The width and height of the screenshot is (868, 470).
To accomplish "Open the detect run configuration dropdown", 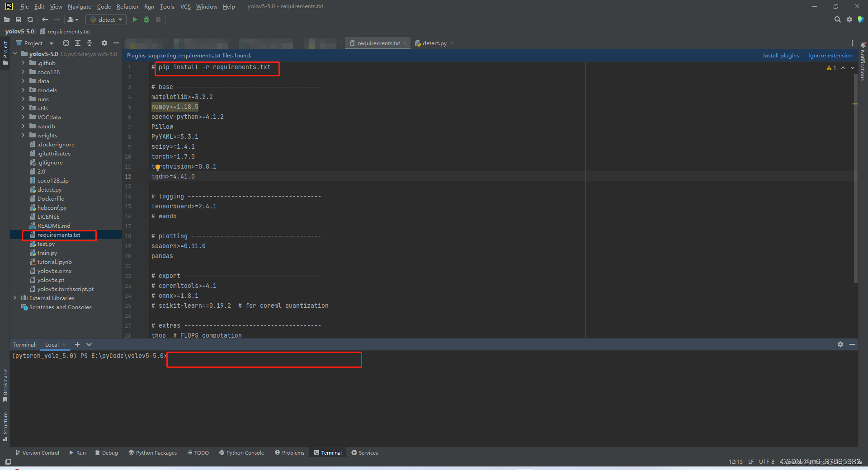I will [x=107, y=19].
